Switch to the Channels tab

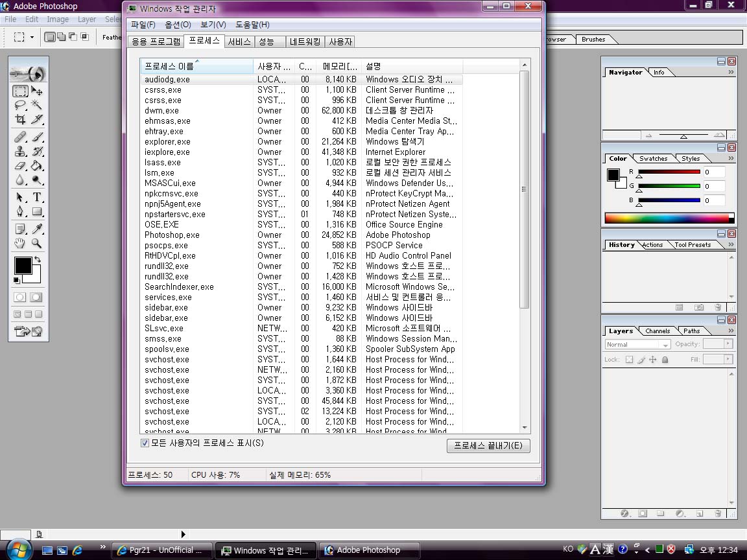(658, 331)
